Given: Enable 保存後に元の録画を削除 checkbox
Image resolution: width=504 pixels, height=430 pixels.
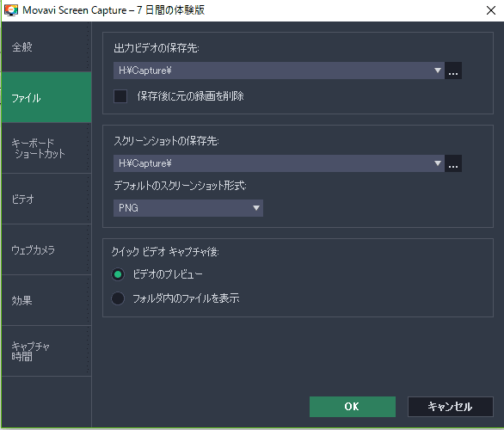Looking at the screenshot, I should pos(120,96).
